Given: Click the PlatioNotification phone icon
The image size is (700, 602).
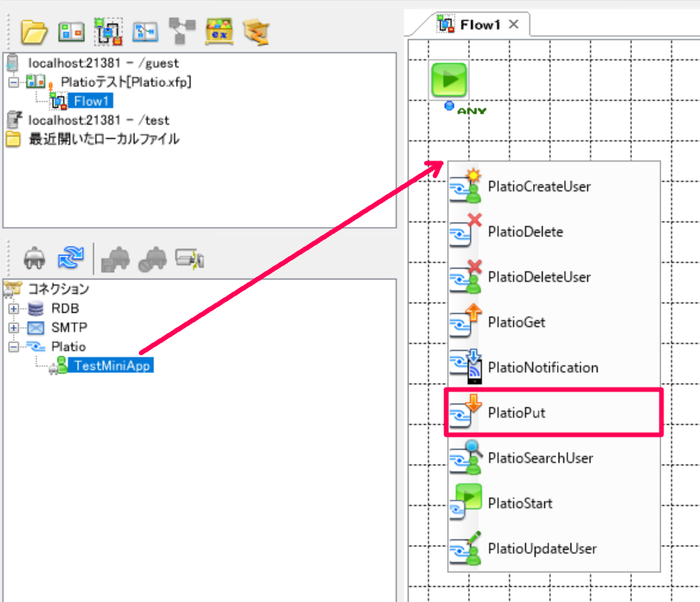Looking at the screenshot, I should tap(465, 367).
